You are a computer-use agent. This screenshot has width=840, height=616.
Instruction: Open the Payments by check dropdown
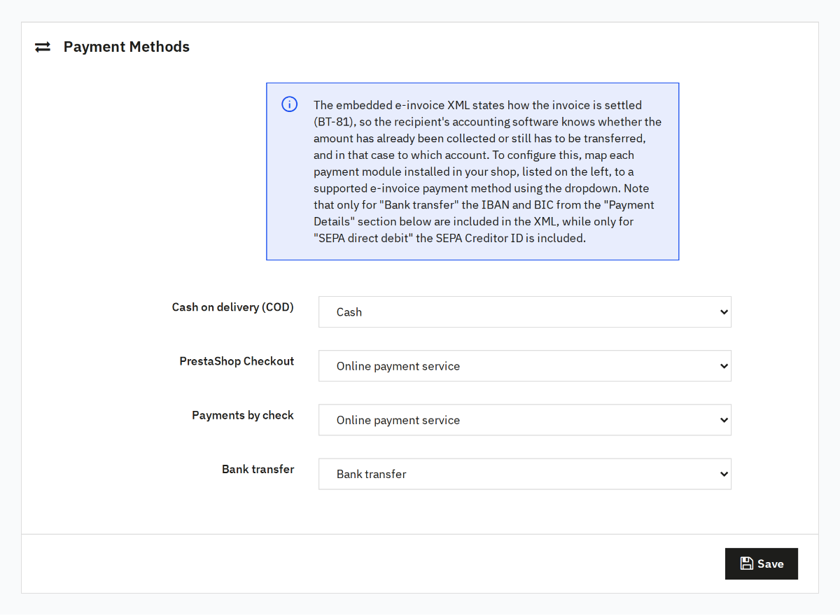pyautogui.click(x=525, y=420)
